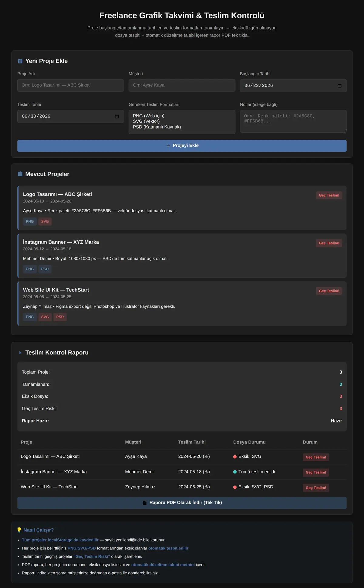Click the triangle icon beside Teslim Kontrol Raporu
364x588 pixels.
tap(20, 353)
